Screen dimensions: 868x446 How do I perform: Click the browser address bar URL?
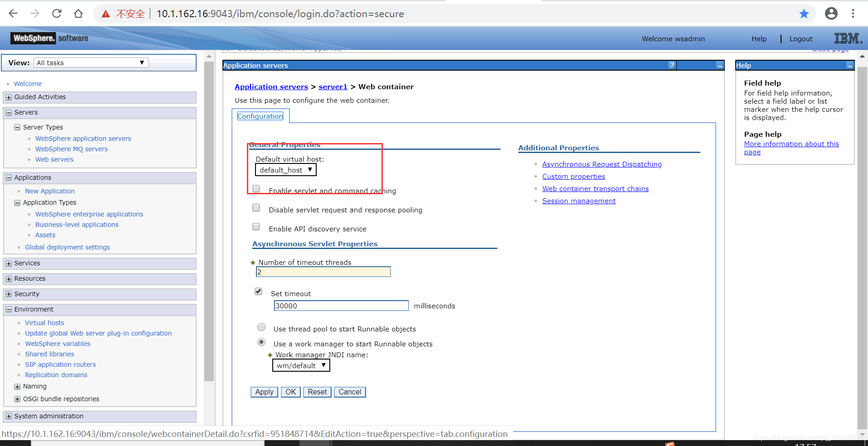point(280,14)
